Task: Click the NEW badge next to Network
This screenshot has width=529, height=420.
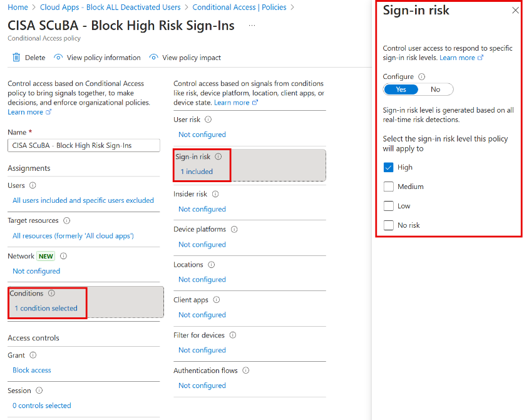Action: point(45,256)
